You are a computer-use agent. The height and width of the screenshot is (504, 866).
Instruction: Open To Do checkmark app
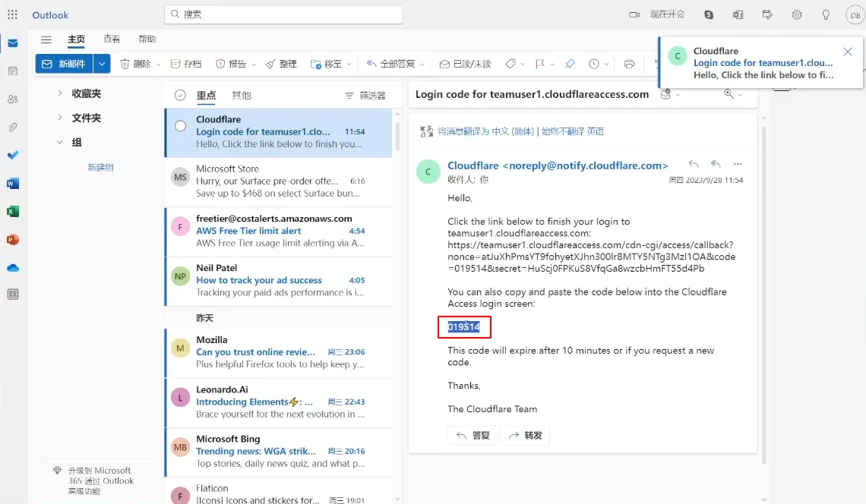13,155
